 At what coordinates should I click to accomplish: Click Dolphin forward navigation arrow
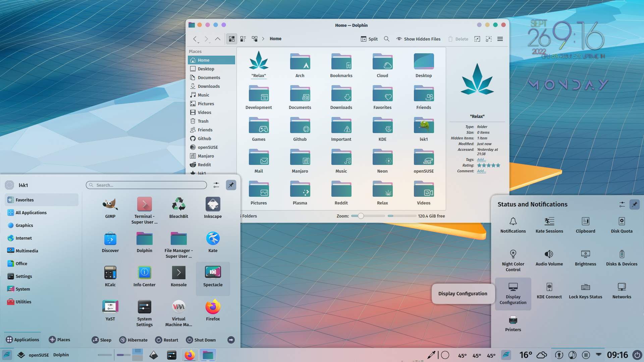(207, 39)
